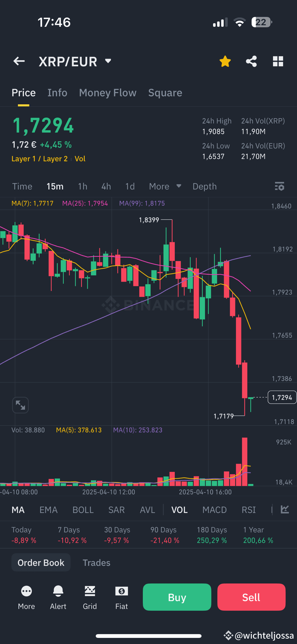Viewport: 297px width, 644px height.
Task: Switch to the Money Flow tab
Action: pyautogui.click(x=108, y=93)
